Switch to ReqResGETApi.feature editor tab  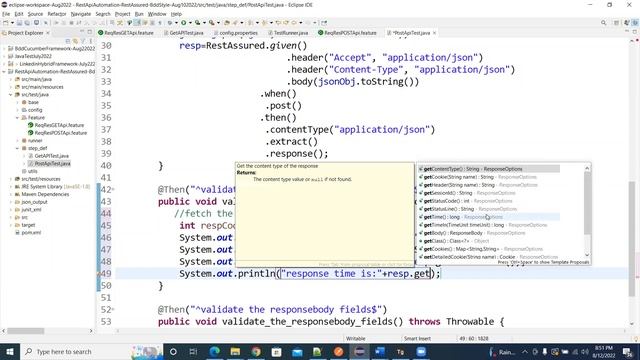click(126, 33)
